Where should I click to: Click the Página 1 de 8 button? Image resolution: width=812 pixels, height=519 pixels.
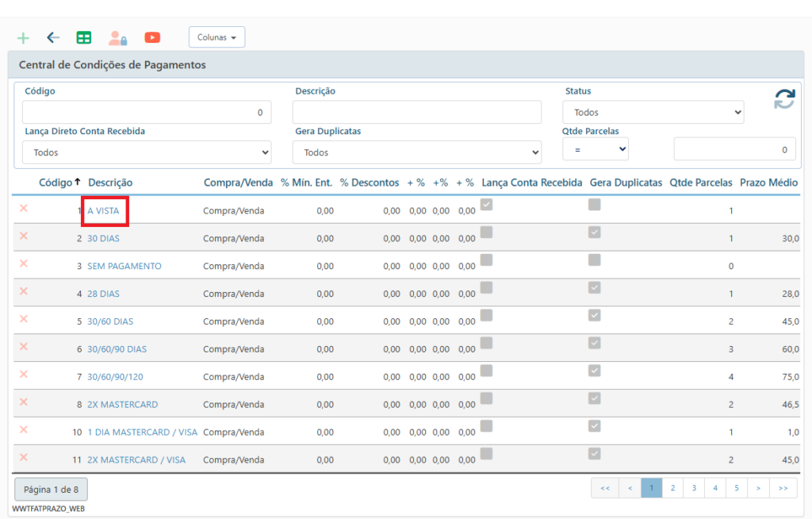51,490
